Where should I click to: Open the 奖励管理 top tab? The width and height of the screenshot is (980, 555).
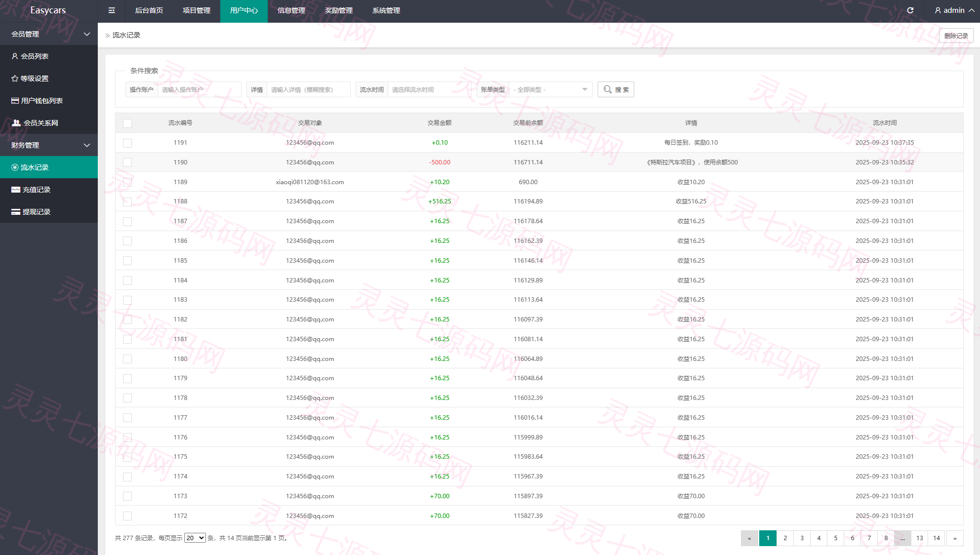339,11
